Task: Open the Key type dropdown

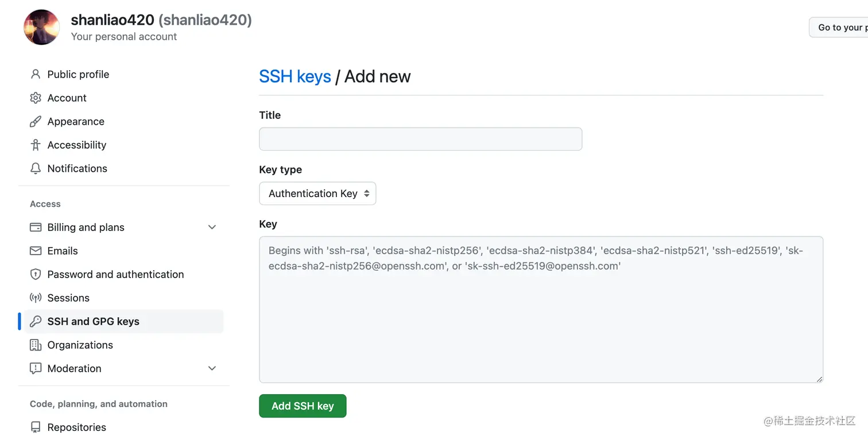Action: (x=317, y=194)
